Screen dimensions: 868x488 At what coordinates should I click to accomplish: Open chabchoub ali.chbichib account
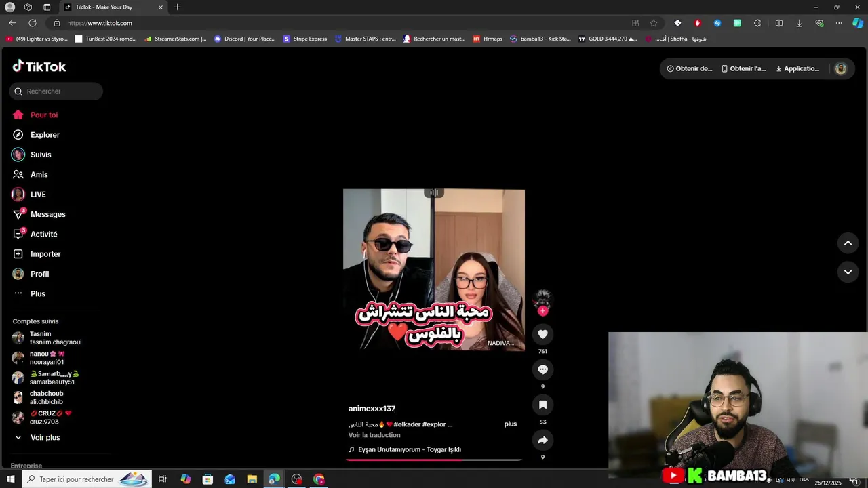point(38,398)
